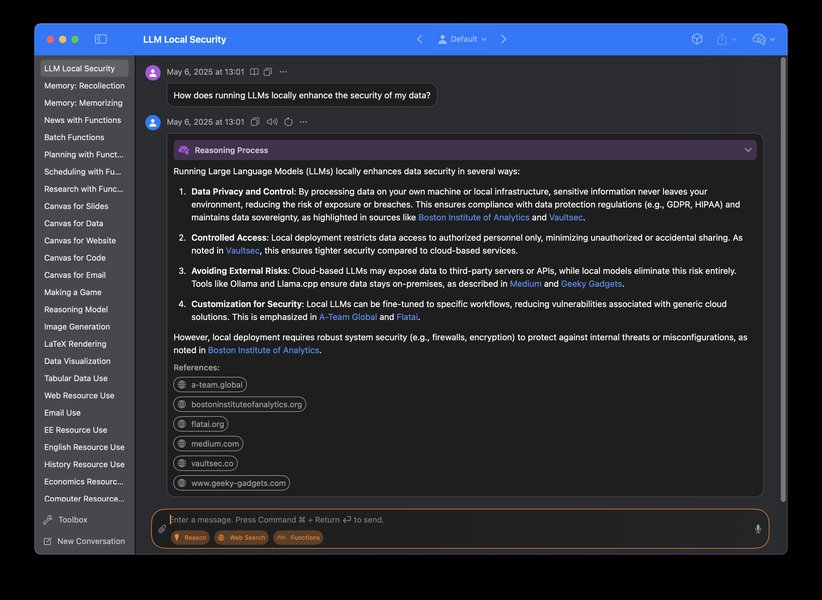The height and width of the screenshot is (600, 822).
Task: Click the blue assistant avatar
Action: (x=153, y=123)
